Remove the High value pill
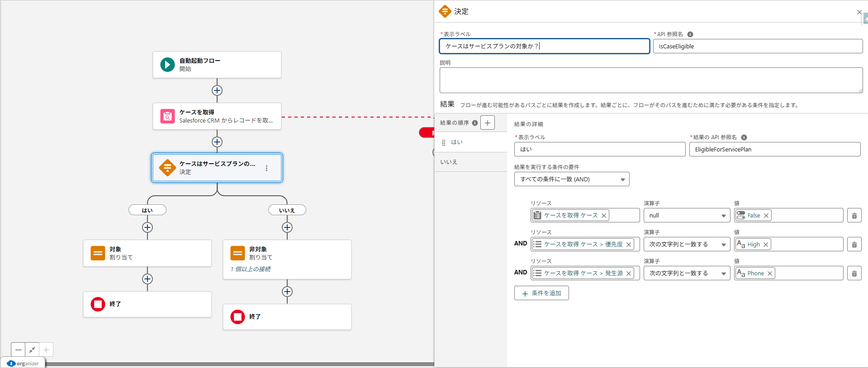Image resolution: width=868 pixels, height=368 pixels. click(x=766, y=245)
